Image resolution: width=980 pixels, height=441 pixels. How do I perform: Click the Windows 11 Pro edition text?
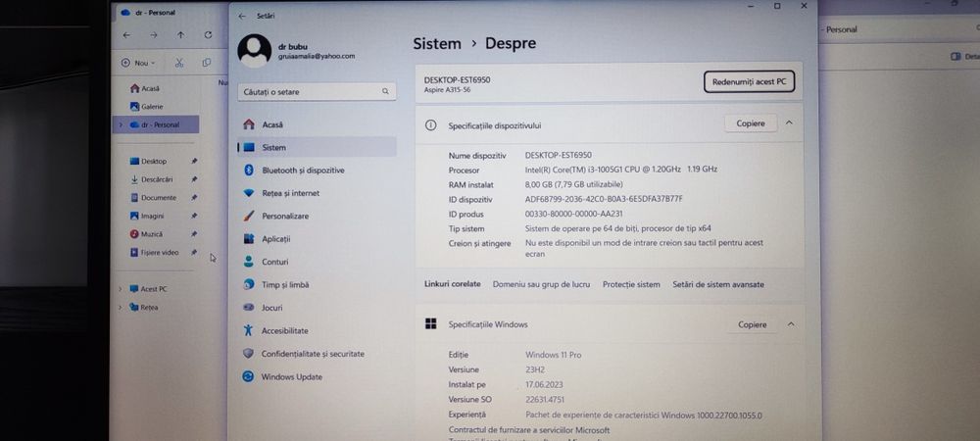click(554, 355)
